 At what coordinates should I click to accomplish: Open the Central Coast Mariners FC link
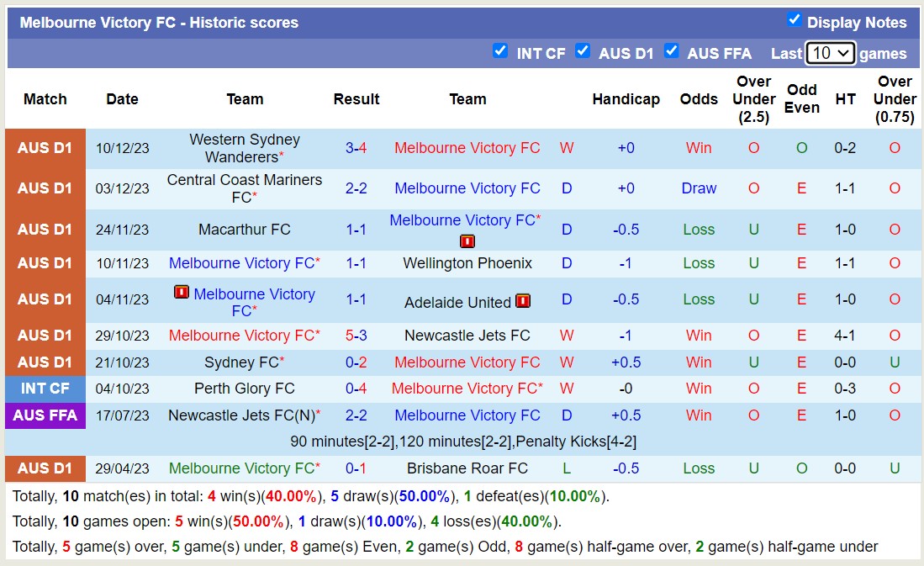click(x=245, y=188)
